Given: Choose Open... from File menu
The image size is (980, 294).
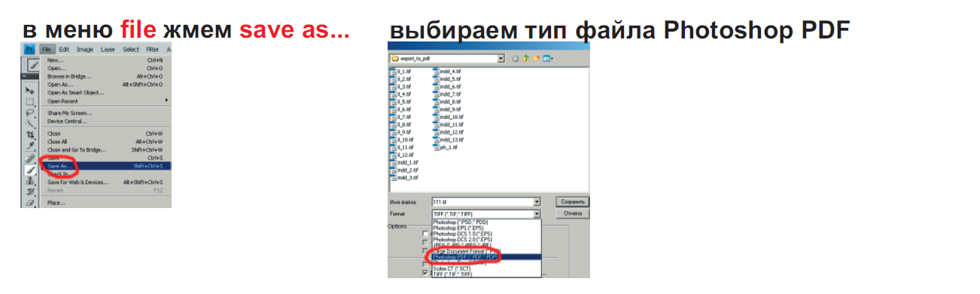Looking at the screenshot, I should (x=106, y=68).
